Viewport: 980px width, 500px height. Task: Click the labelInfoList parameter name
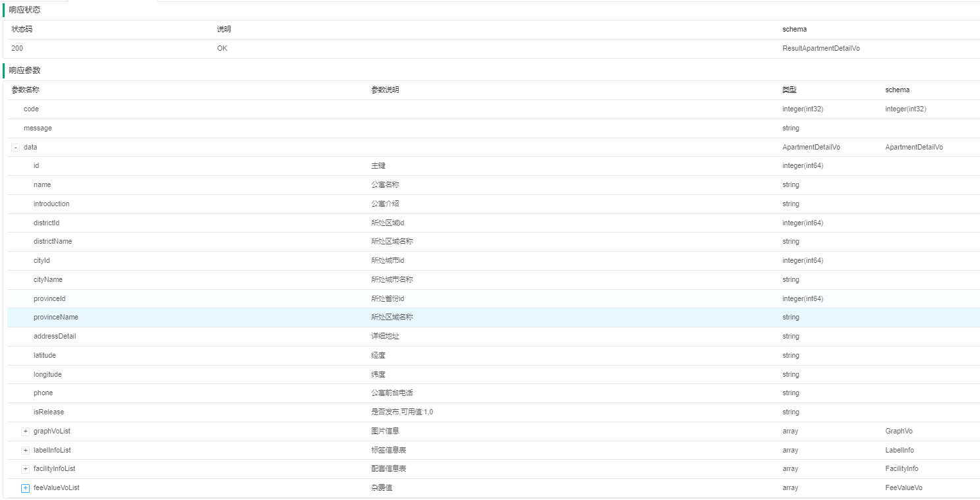[52, 451]
